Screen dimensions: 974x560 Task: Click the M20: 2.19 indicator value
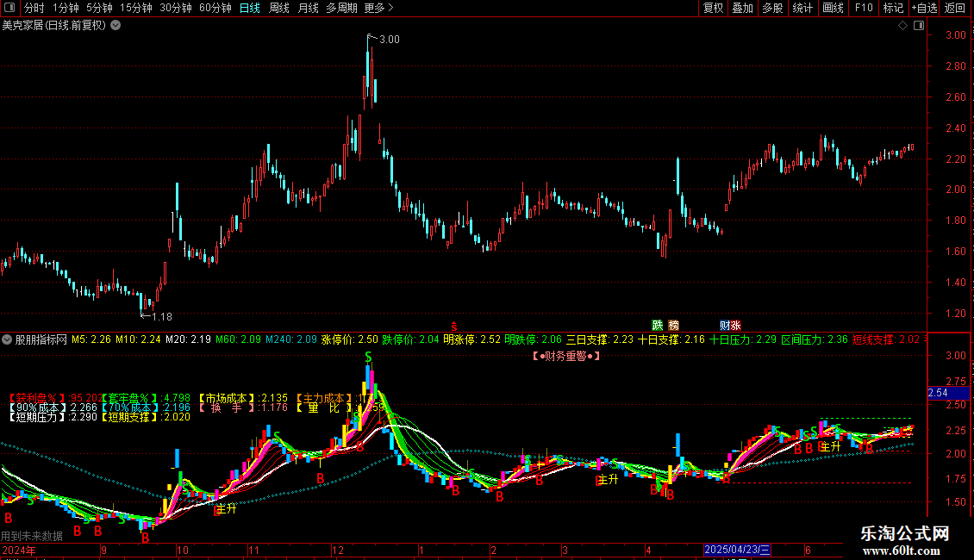188,339
